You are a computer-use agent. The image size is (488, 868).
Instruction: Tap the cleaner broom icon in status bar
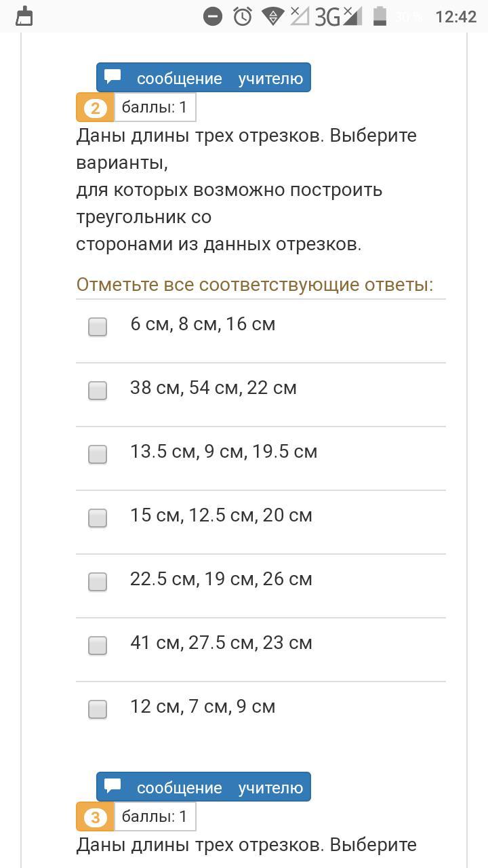click(24, 16)
